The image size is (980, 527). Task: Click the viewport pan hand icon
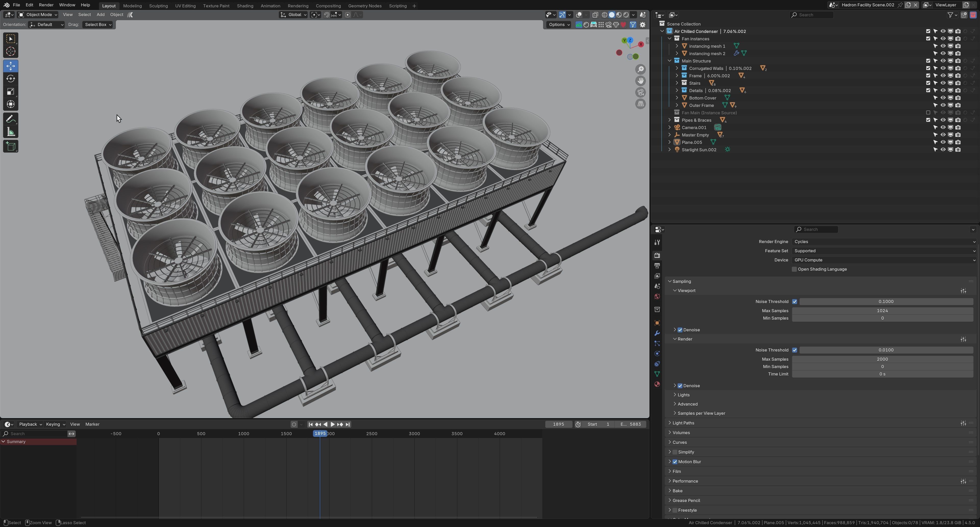641,81
